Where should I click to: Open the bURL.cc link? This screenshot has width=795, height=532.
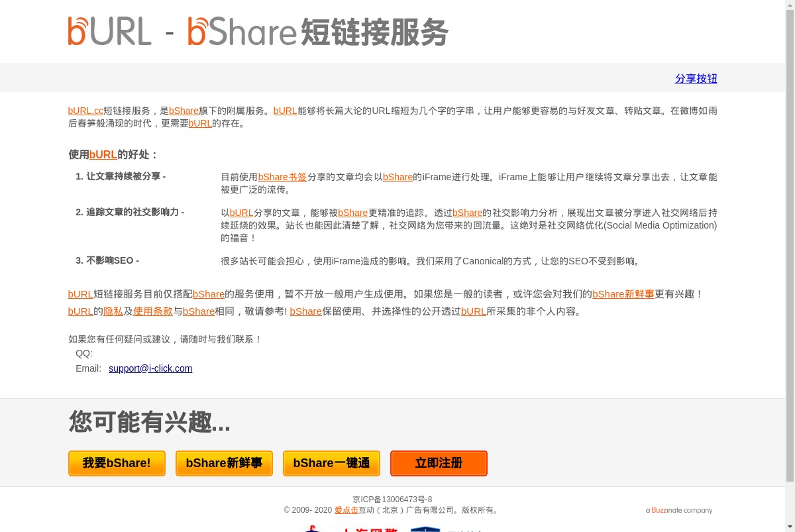[85, 111]
